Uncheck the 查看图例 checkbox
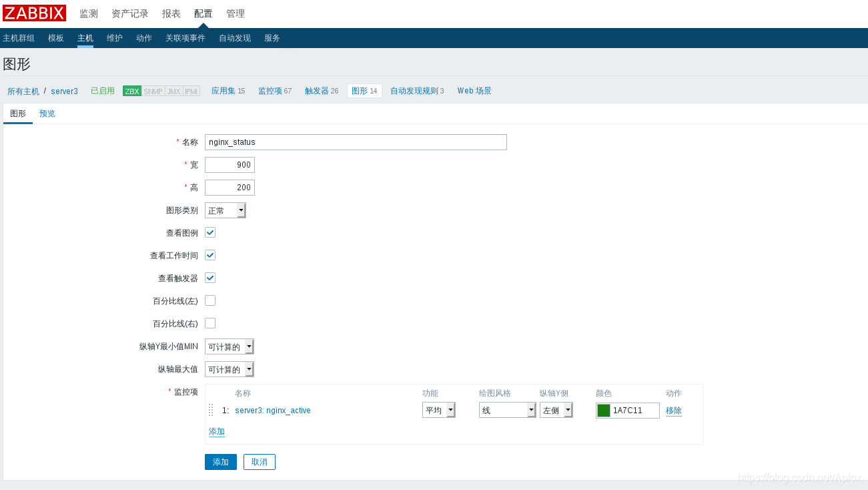 (209, 232)
